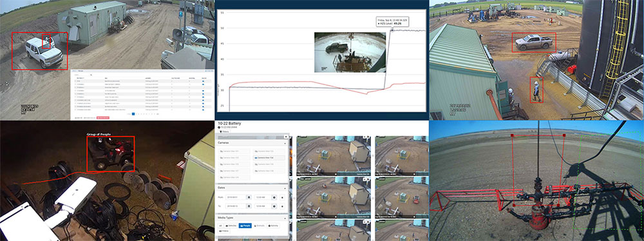Select the Animals media type filter
This screenshot has height=241, width=644.
point(259,226)
